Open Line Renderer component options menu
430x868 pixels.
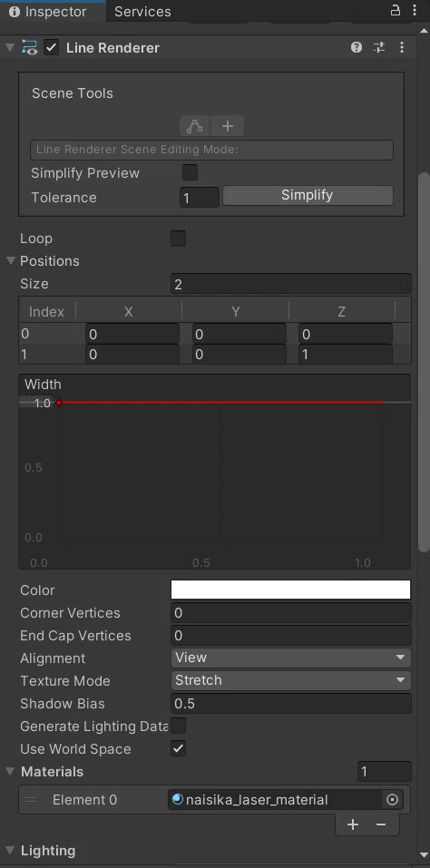coord(402,47)
